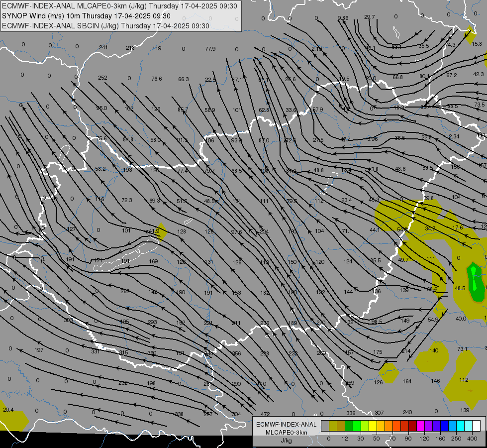The height and width of the screenshot is (448, 487).
Task: Pick the dark green legend swatch at 12
Action: [x=349, y=426]
